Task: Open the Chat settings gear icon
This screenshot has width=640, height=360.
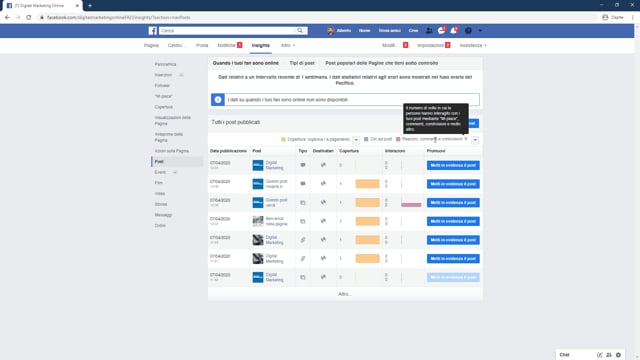Action: point(618,355)
